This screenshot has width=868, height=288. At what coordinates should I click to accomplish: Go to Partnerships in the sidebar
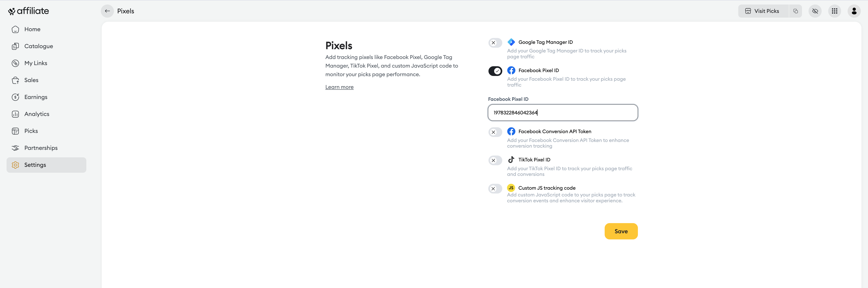pyautogui.click(x=41, y=148)
